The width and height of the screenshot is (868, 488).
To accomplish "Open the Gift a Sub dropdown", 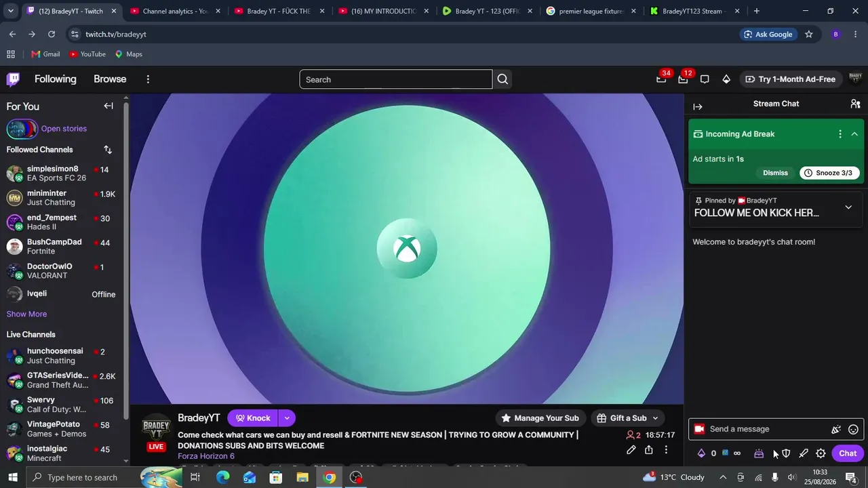I will click(628, 418).
